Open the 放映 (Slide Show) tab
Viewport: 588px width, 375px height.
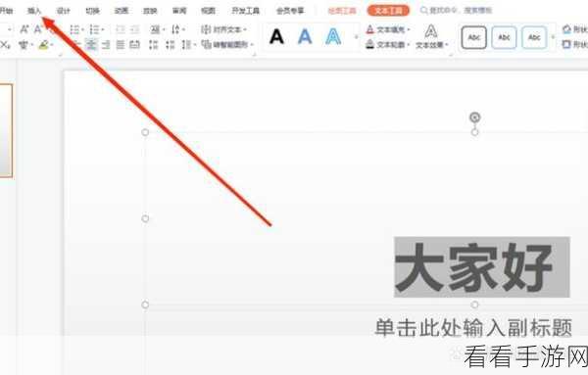pos(150,11)
